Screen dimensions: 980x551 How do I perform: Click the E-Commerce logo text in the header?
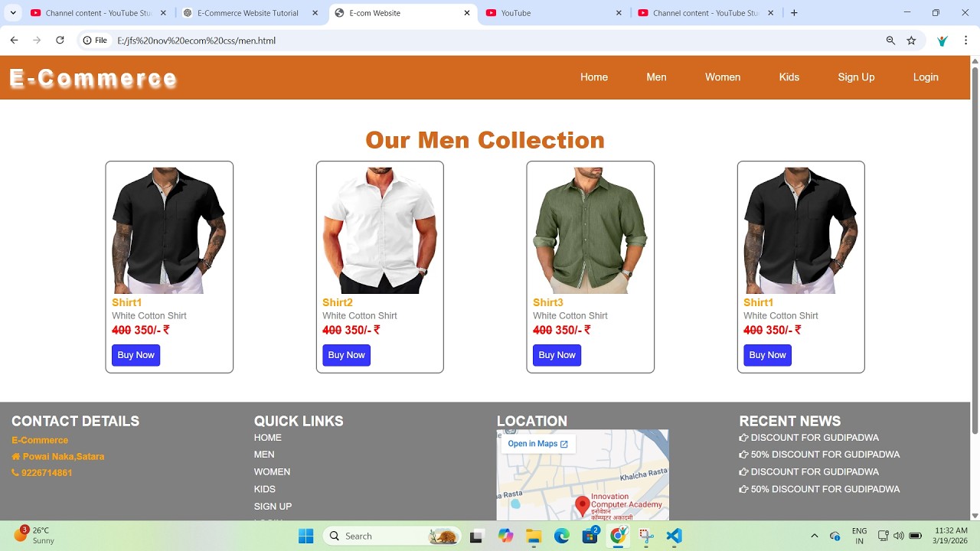pyautogui.click(x=93, y=79)
